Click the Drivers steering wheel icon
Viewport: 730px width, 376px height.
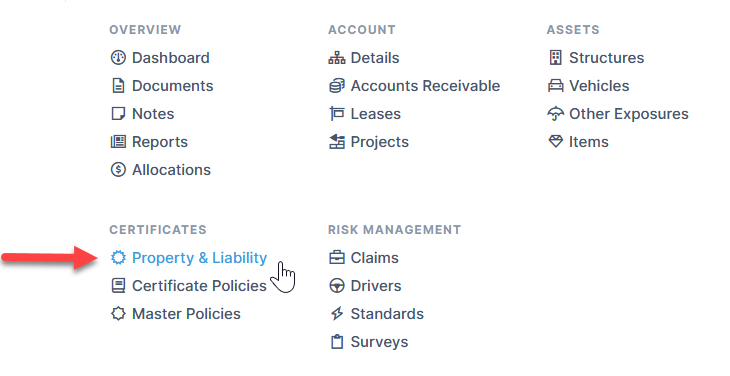(x=337, y=286)
